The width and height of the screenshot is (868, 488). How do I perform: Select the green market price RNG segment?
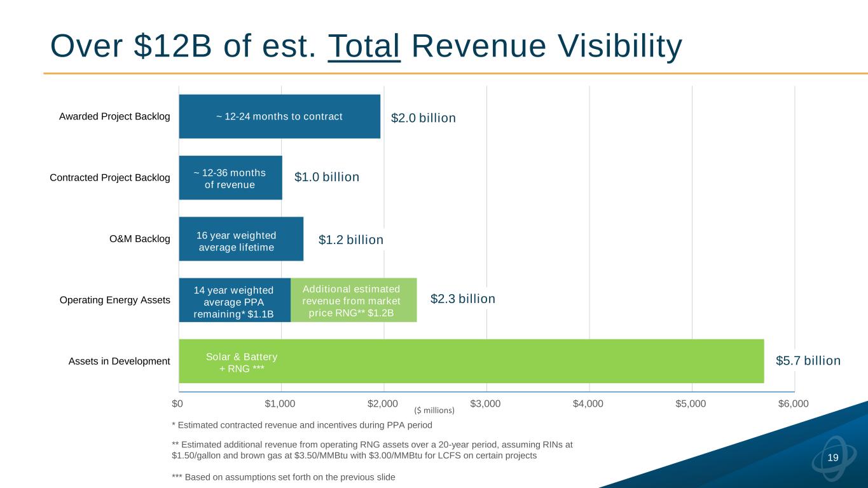pos(353,300)
